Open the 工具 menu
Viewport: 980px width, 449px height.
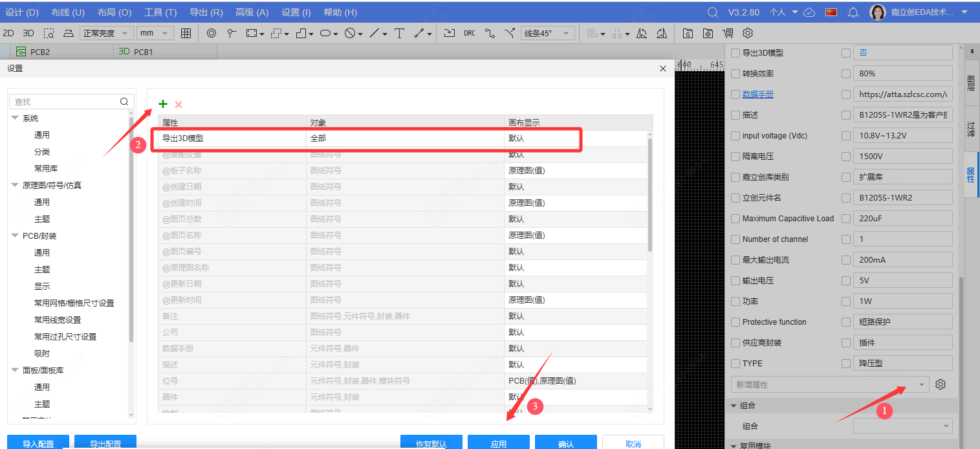[160, 12]
